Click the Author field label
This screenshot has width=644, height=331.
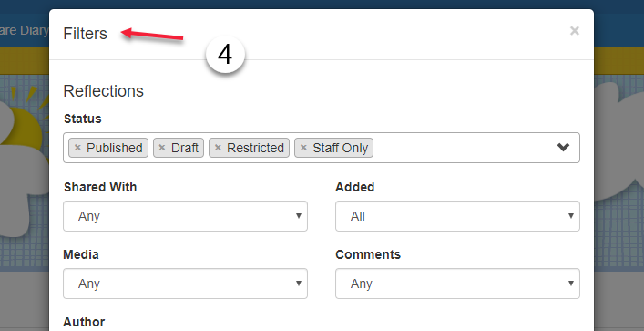84,322
